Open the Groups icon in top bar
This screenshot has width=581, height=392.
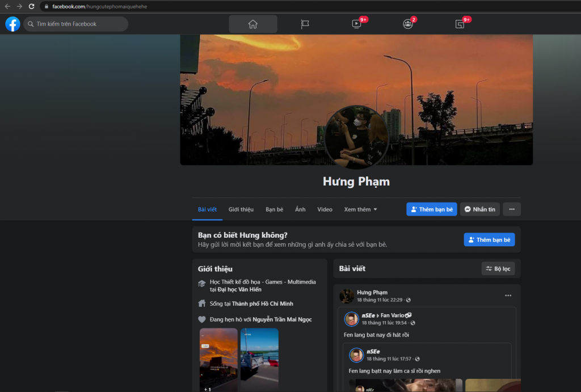point(407,24)
